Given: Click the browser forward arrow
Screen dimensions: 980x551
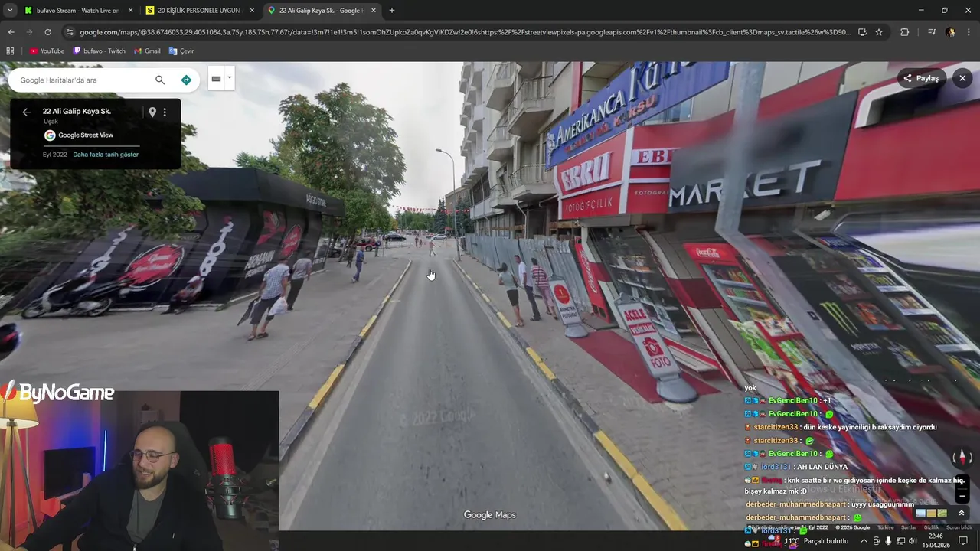Looking at the screenshot, I should click(29, 32).
